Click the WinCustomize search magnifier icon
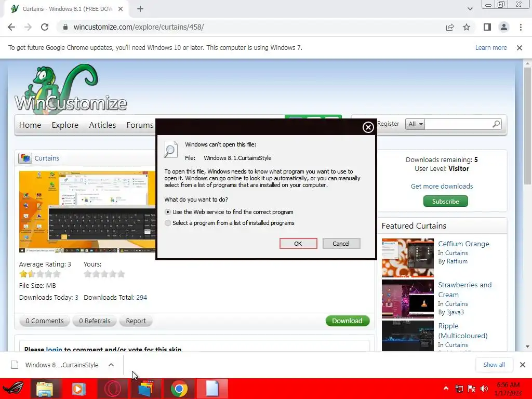 496,124
